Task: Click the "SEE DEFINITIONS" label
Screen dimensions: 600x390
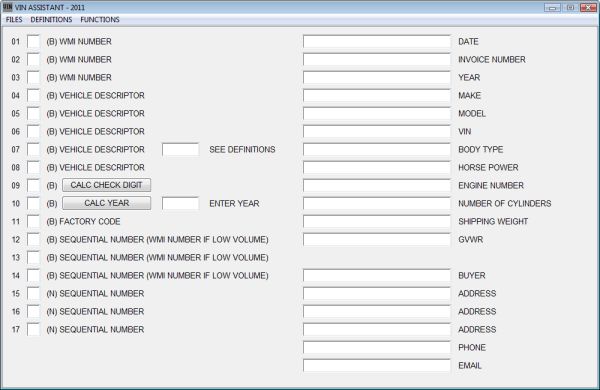Action: click(x=242, y=150)
